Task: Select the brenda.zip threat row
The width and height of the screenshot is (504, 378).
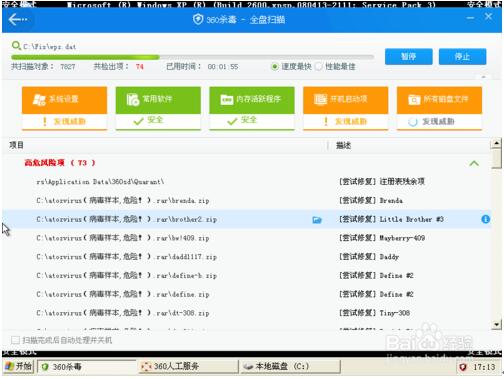Action: click(247, 201)
